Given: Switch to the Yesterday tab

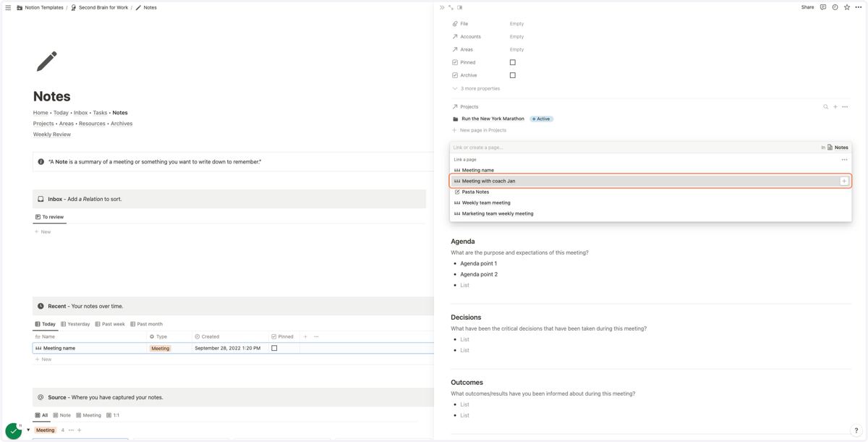Looking at the screenshot, I should (x=75, y=324).
